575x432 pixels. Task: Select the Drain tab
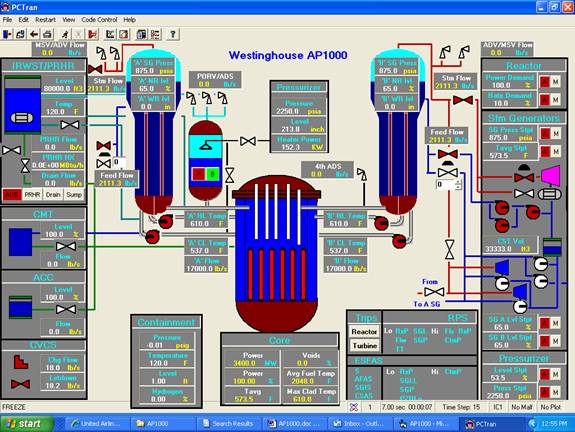point(53,195)
